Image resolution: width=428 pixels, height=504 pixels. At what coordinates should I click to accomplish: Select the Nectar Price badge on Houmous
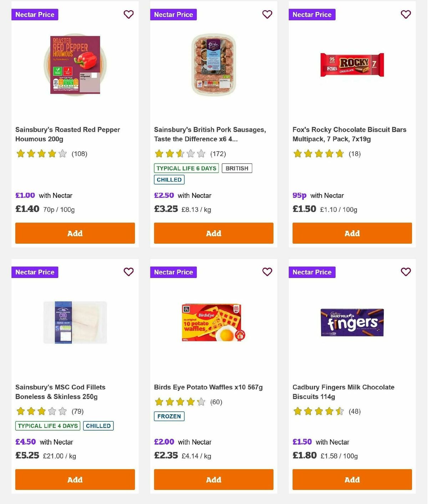(x=35, y=15)
